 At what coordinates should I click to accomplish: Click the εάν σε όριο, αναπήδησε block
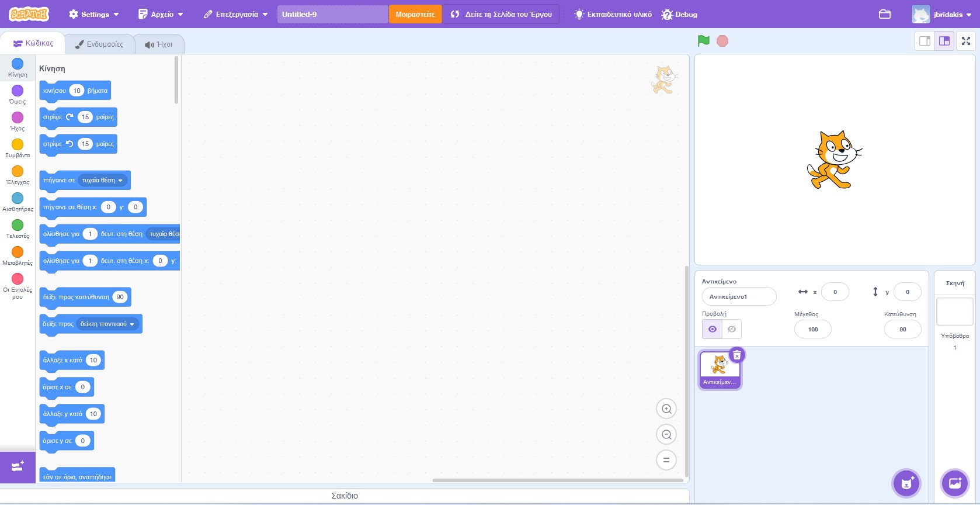pyautogui.click(x=77, y=476)
